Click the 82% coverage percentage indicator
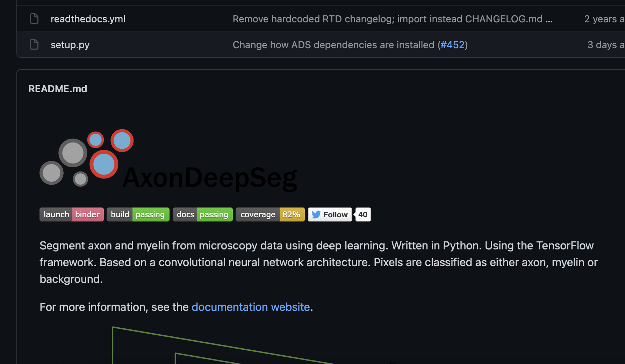This screenshot has height=364, width=625. click(292, 214)
